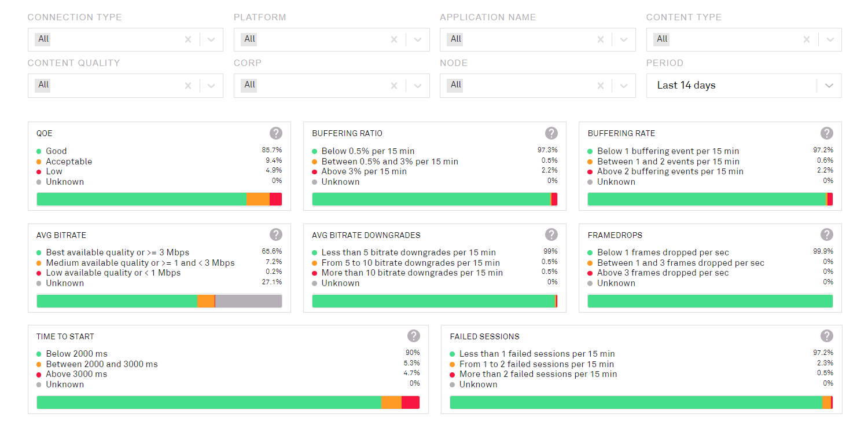868x425 pixels.
Task: Clear the Platform filter with its X
Action: coord(394,39)
